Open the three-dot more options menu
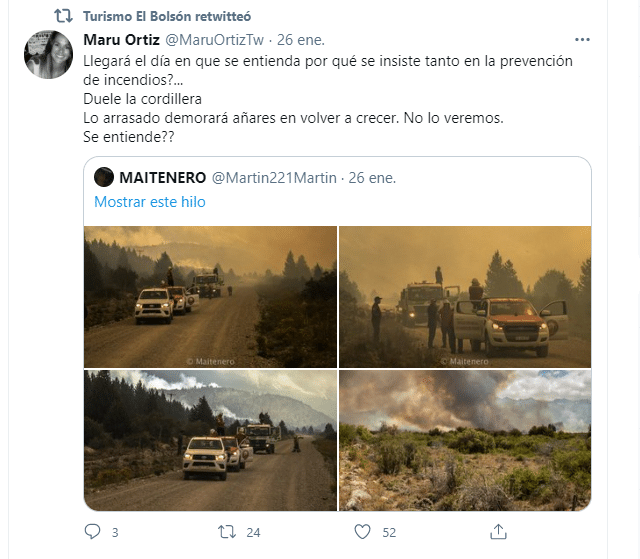The height and width of the screenshot is (559, 640). tap(582, 40)
